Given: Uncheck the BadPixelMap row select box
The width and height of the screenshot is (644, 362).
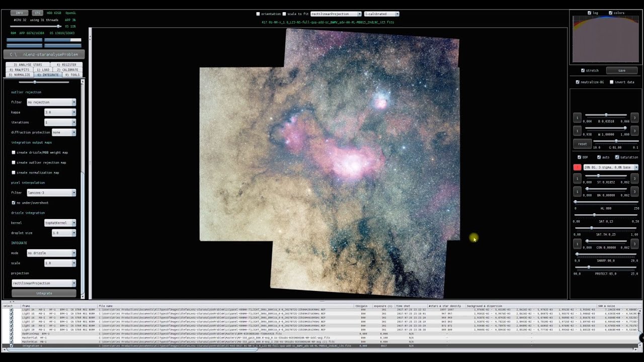Looking at the screenshot, I should pos(12,333).
